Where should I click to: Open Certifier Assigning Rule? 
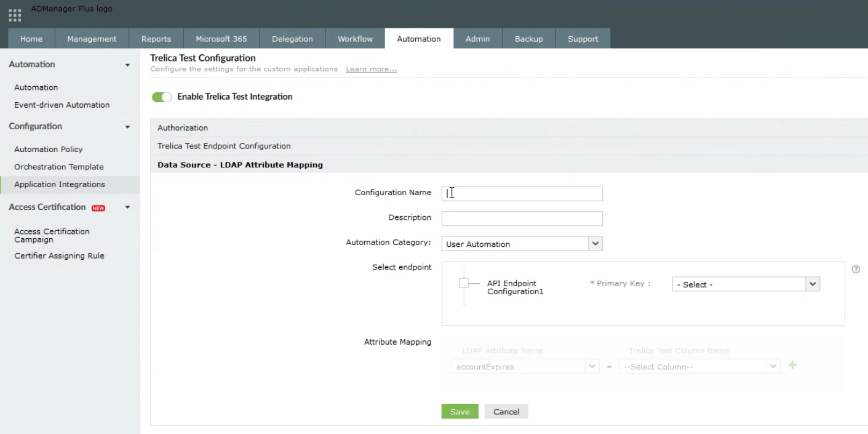pyautogui.click(x=59, y=255)
